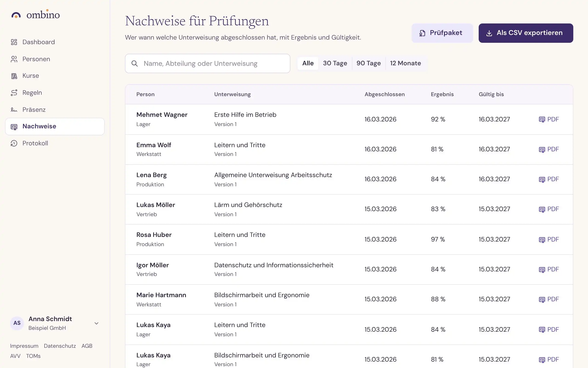
Task: Click the Präsenz signature icon
Action: (14, 110)
